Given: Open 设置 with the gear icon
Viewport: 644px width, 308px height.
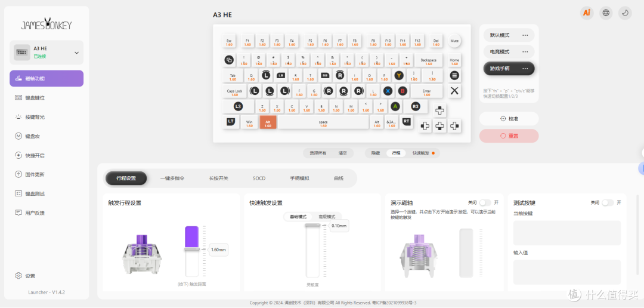Looking at the screenshot, I should 24,276.
